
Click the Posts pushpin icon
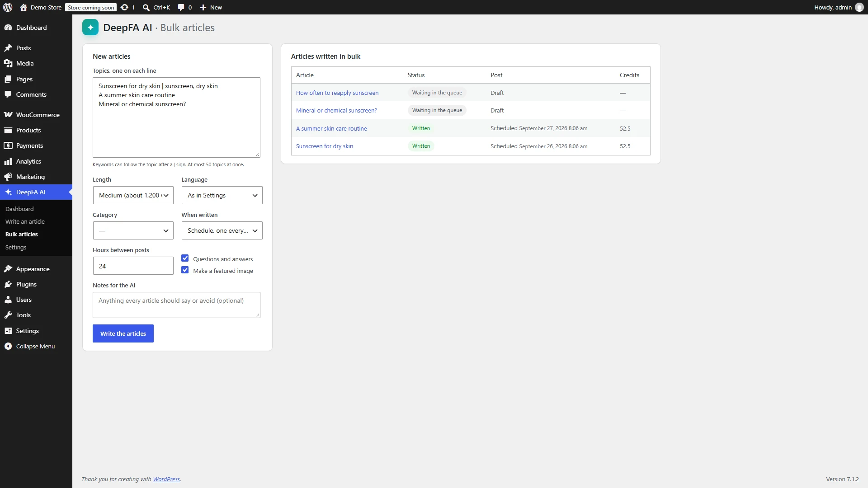[x=8, y=48]
